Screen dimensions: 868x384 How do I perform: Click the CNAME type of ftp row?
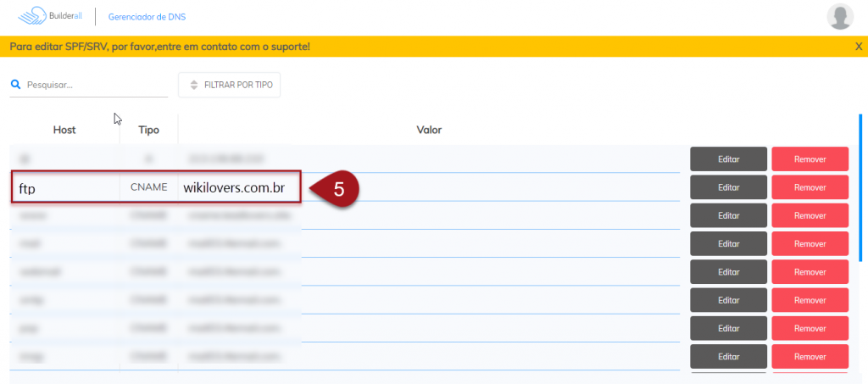[x=148, y=187]
